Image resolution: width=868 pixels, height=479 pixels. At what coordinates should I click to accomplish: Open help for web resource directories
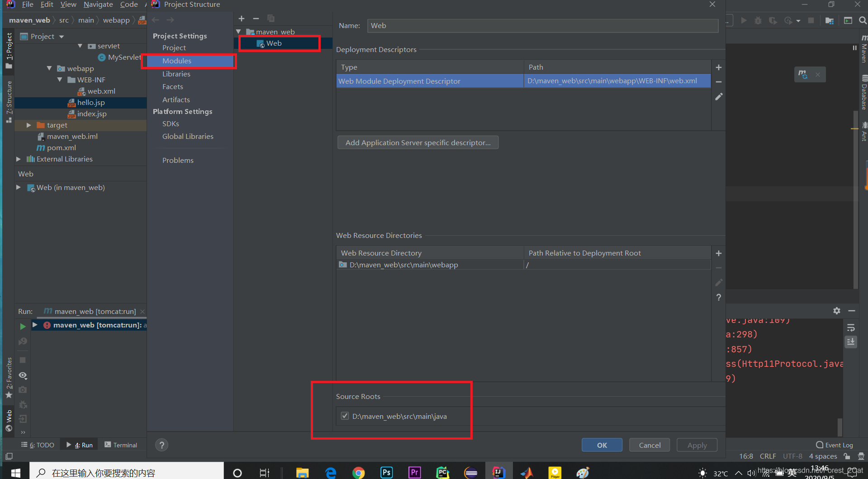[718, 297]
